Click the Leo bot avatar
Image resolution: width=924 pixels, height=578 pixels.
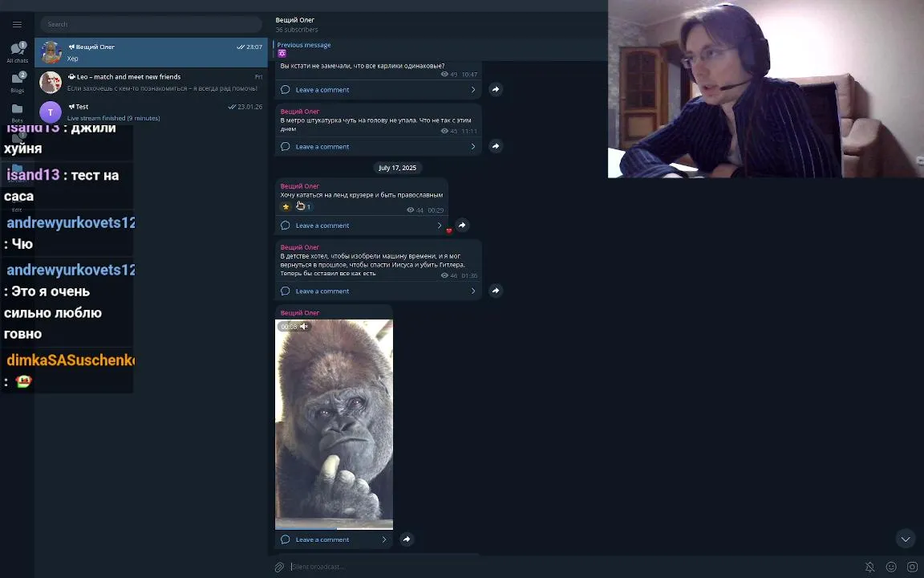pyautogui.click(x=51, y=83)
